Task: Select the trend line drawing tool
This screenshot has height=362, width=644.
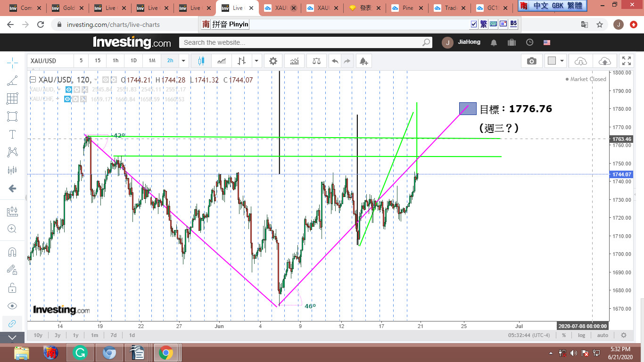Action: click(12, 81)
